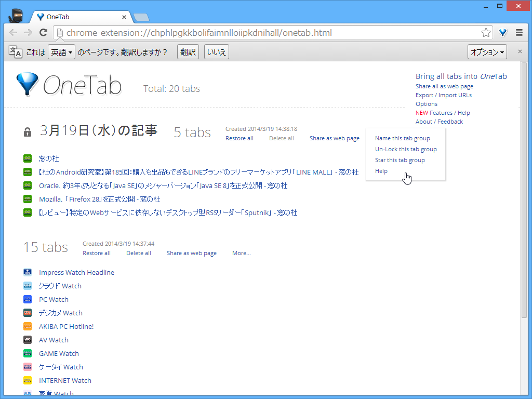Click the browser back arrow

tap(13, 33)
